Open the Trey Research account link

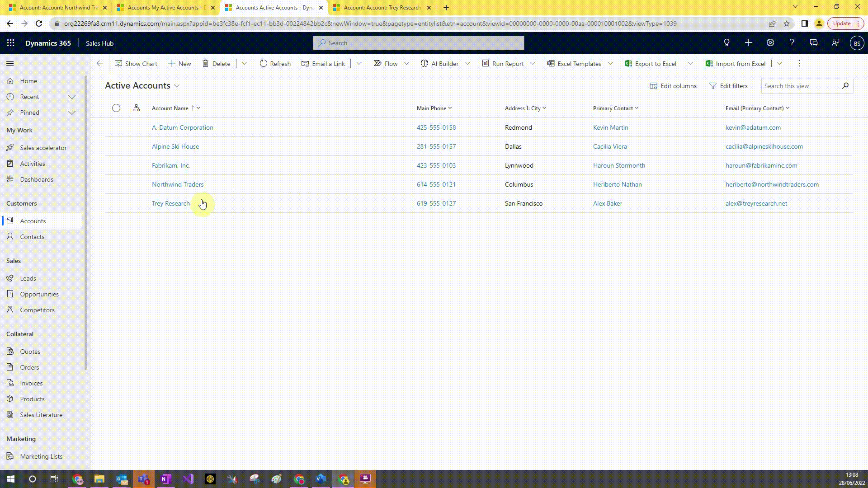pos(170,203)
